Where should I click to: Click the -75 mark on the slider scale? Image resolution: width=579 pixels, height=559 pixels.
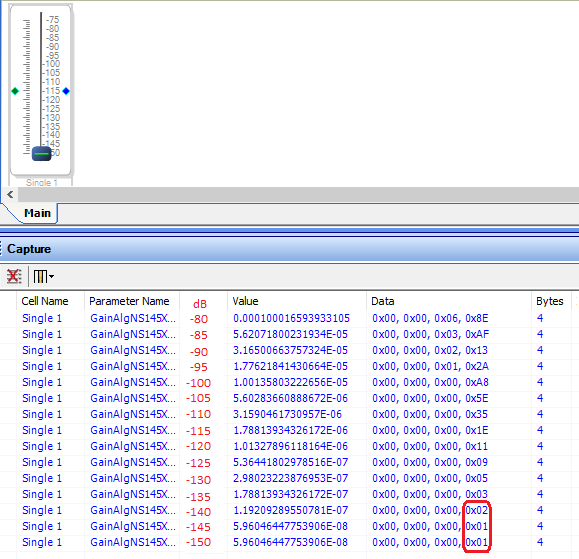point(53,20)
